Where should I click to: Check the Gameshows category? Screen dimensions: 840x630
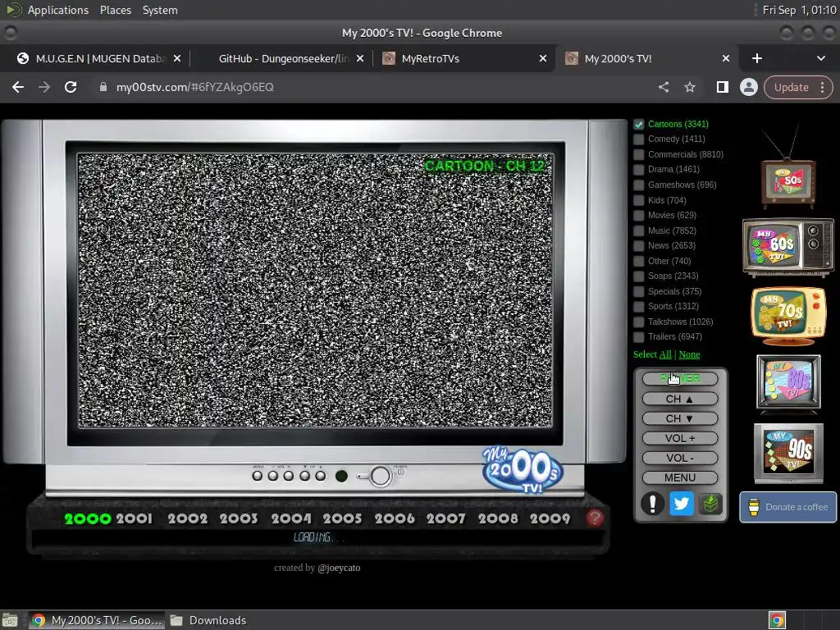pyautogui.click(x=638, y=185)
